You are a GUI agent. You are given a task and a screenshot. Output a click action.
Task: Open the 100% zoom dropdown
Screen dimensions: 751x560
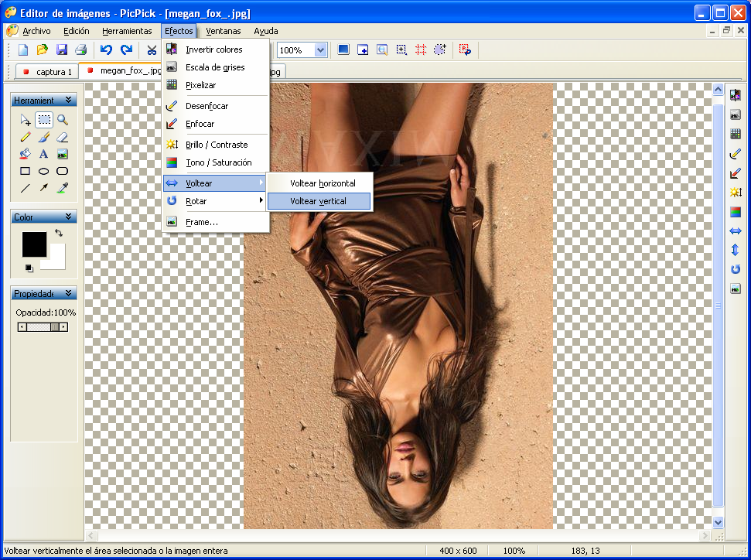[320, 50]
